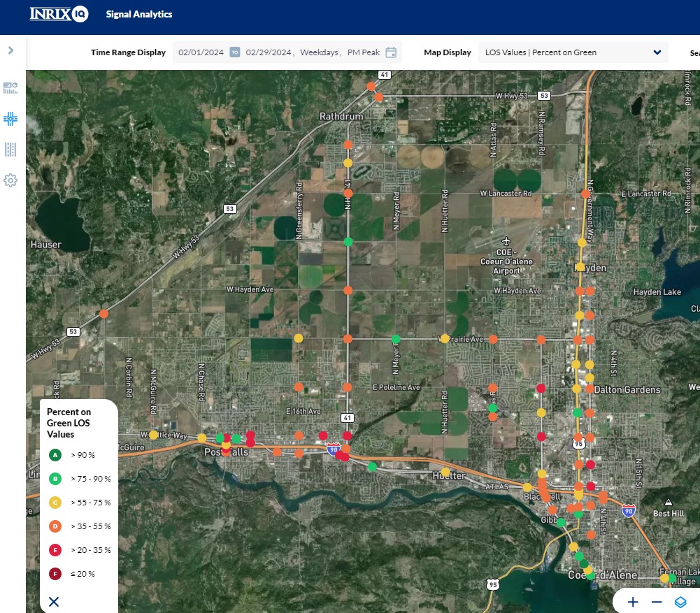Click the I-90 shield beside Best Hill
The width and height of the screenshot is (700, 613).
(629, 510)
